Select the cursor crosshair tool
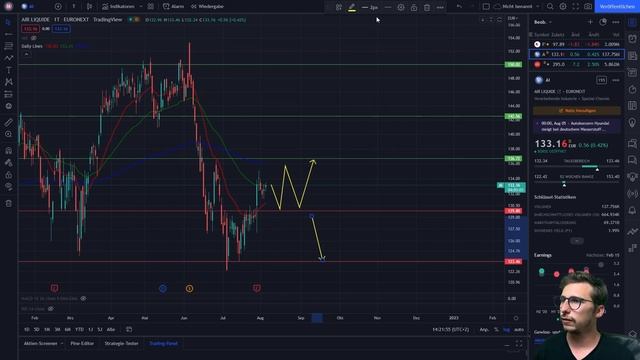This screenshot has width=640, height=360. click(x=8, y=22)
